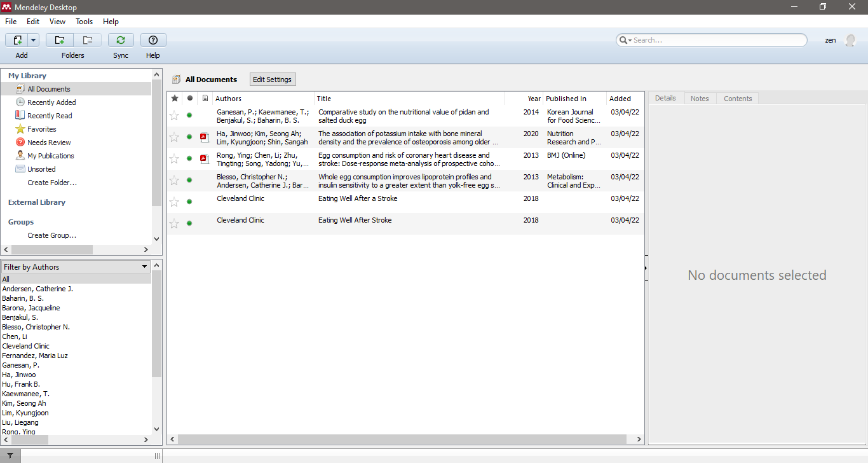Screen dimensions: 868x463
Task: Sort by the Title column header
Action: tap(409, 99)
